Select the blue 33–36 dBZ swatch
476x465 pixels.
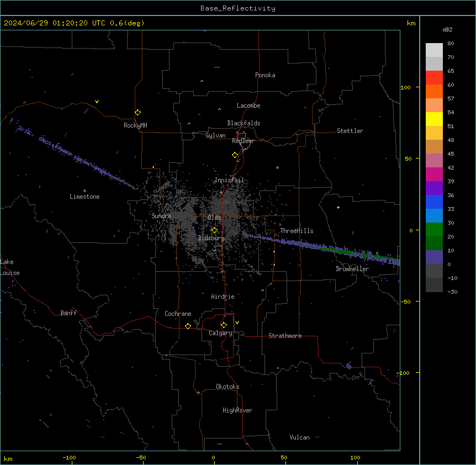pyautogui.click(x=434, y=202)
